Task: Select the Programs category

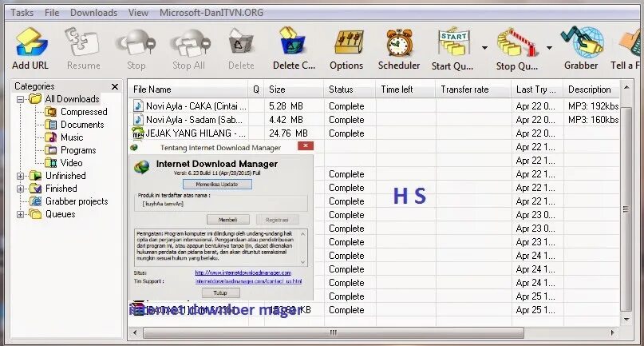Action: [78, 150]
